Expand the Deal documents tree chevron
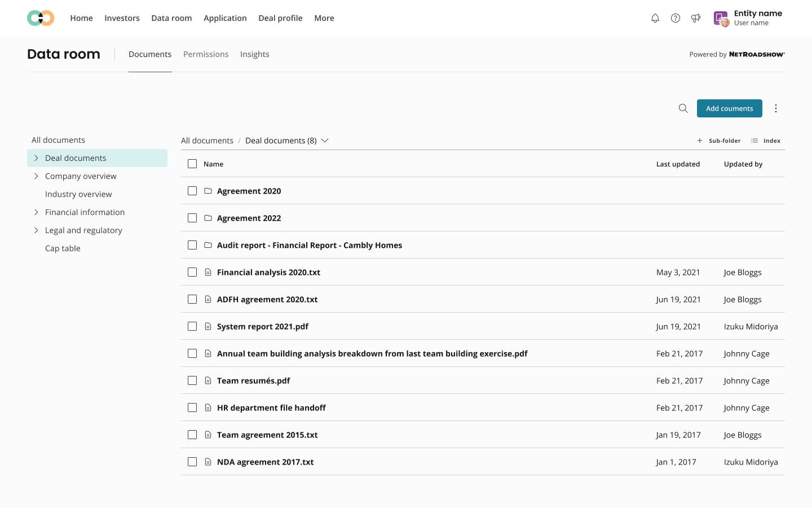Screen dimensions: 812x508 point(36,158)
